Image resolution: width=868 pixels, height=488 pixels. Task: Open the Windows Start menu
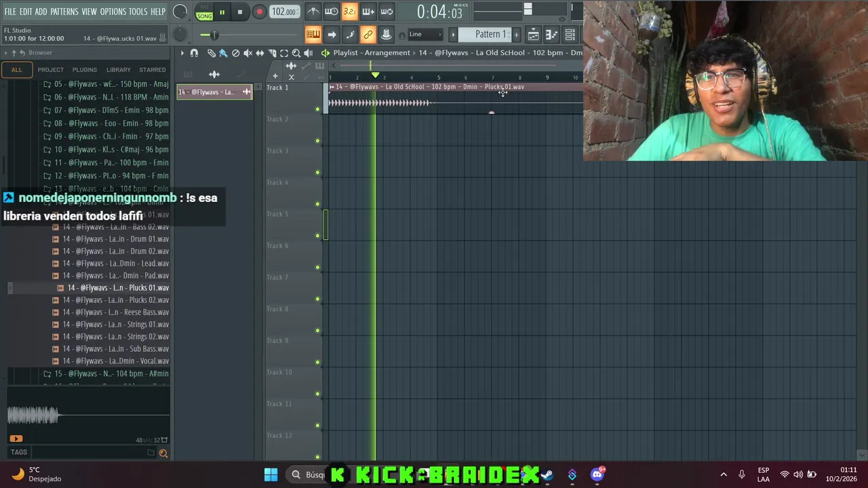coord(271,474)
